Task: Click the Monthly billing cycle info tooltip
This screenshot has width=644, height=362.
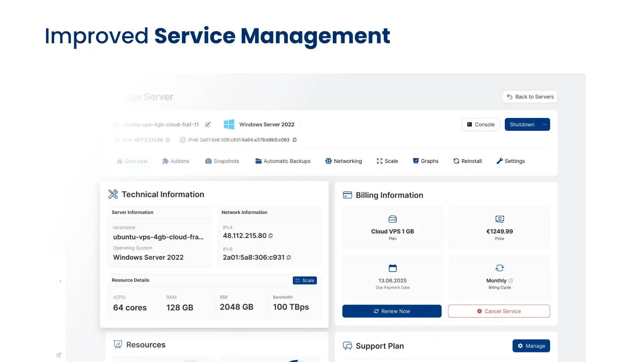Action: 510,281
